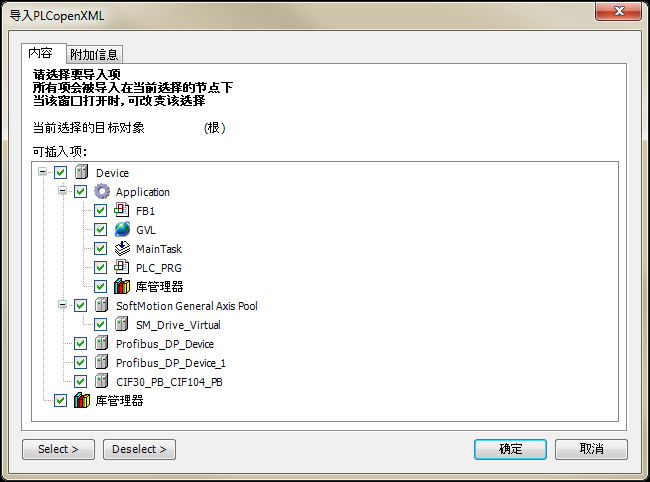Open the Select > menu button
The height and width of the screenshot is (482, 650).
click(58, 449)
